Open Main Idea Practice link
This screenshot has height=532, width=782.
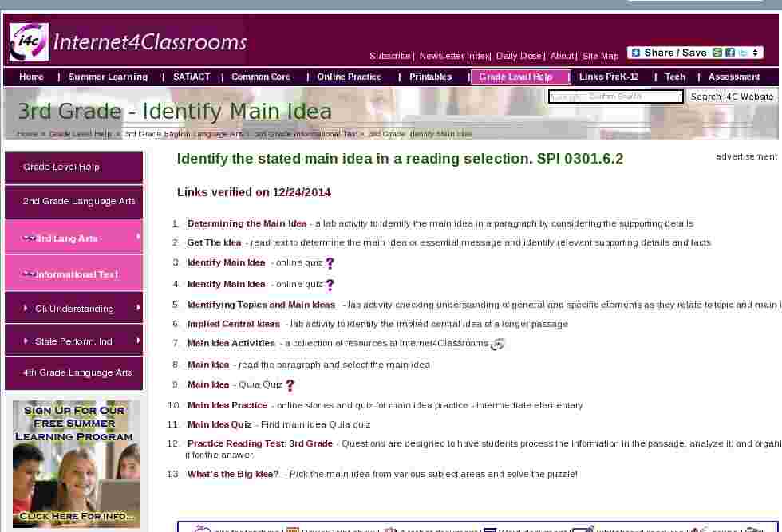227,405
